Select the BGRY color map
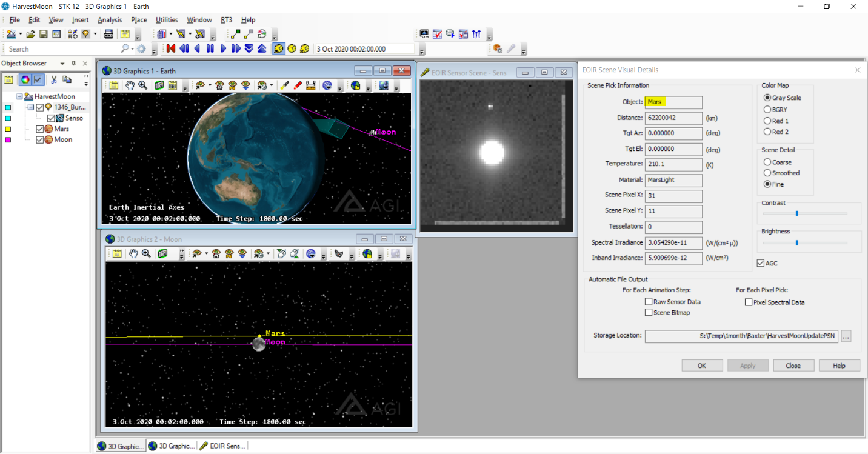The image size is (868, 454). 767,110
